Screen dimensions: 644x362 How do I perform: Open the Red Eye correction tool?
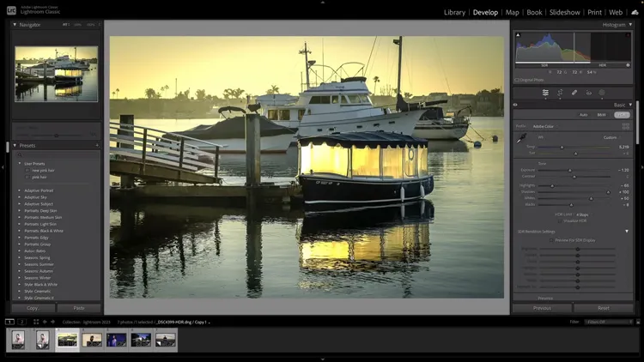tap(588, 93)
